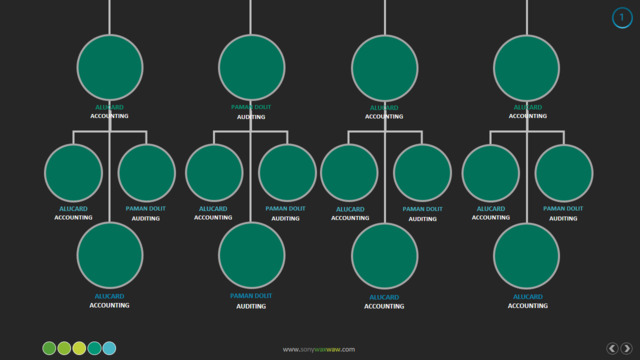
Task: Click second tree's bottom 'AUDITING' label
Action: (251, 306)
